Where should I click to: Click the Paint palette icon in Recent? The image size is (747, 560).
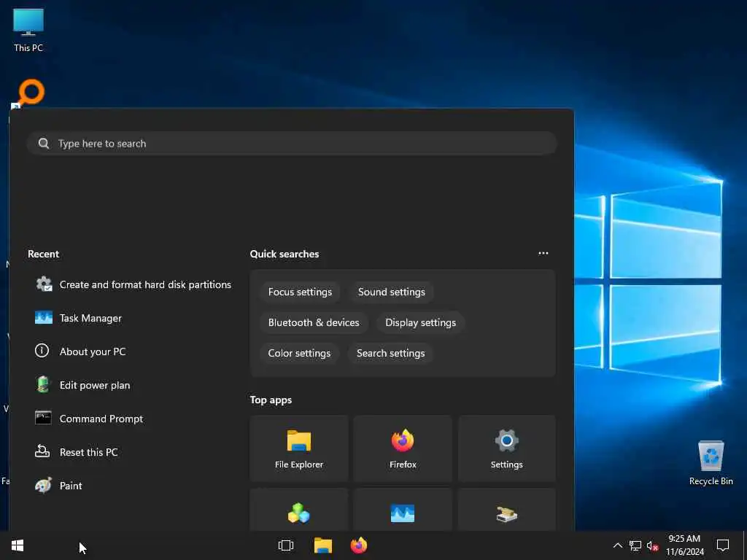(43, 485)
